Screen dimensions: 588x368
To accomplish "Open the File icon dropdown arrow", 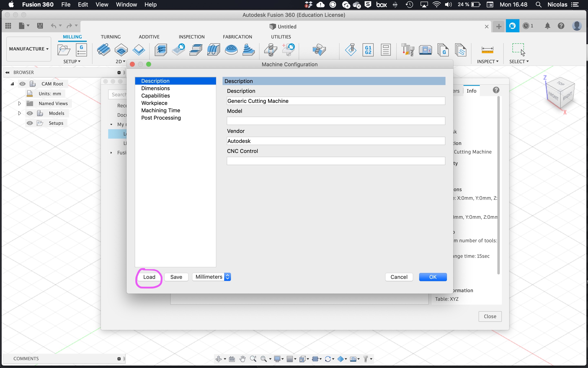I will [x=28, y=25].
